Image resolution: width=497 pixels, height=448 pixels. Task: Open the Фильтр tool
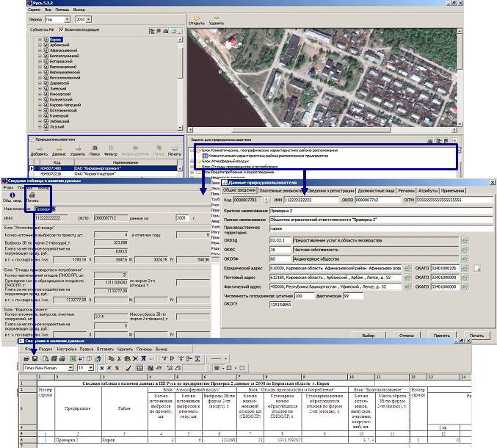(x=111, y=148)
